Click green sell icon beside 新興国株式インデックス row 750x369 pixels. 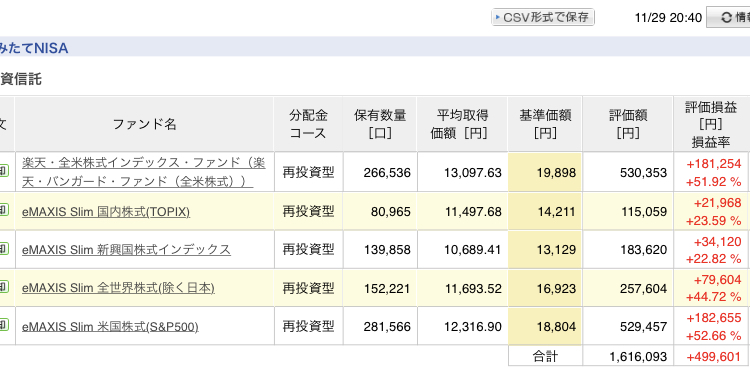point(4,248)
